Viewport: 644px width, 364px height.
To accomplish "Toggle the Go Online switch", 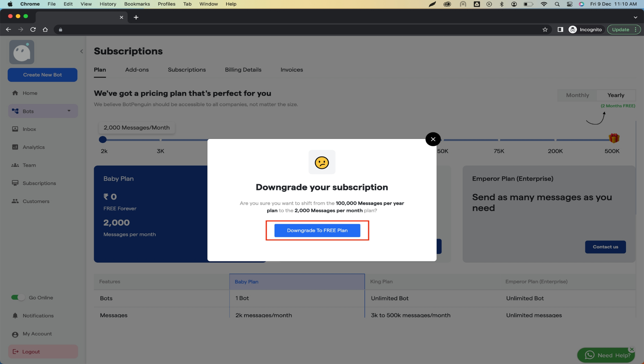I will point(18,298).
